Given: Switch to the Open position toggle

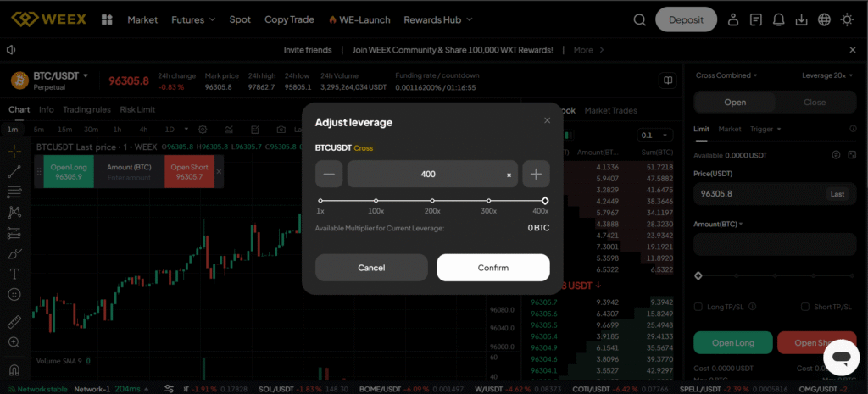Looking at the screenshot, I should [735, 103].
